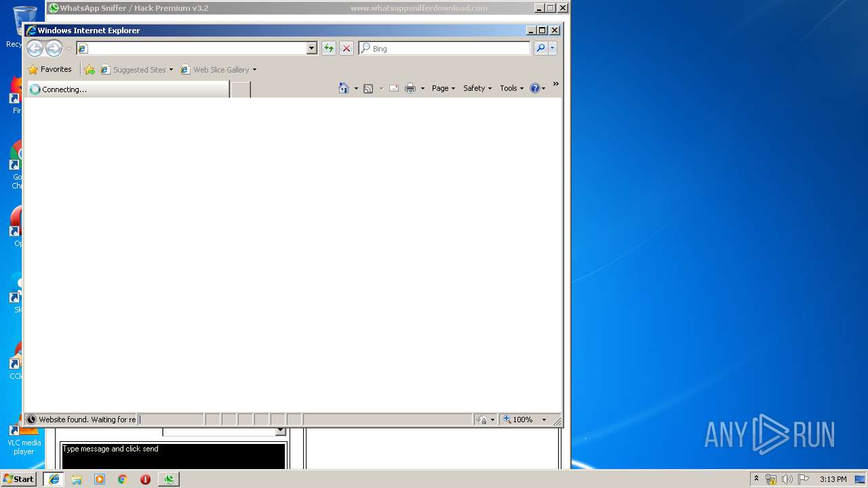Screen dimensions: 868x488
Task: Click the Action Center flag icon
Action: click(804, 479)
